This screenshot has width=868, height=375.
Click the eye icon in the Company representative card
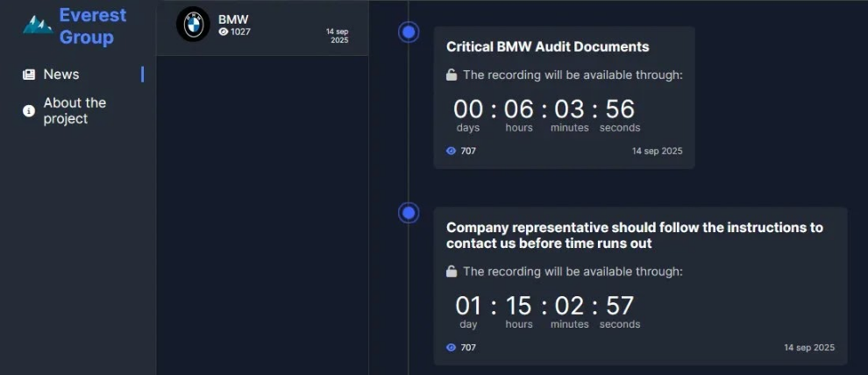[x=452, y=347]
